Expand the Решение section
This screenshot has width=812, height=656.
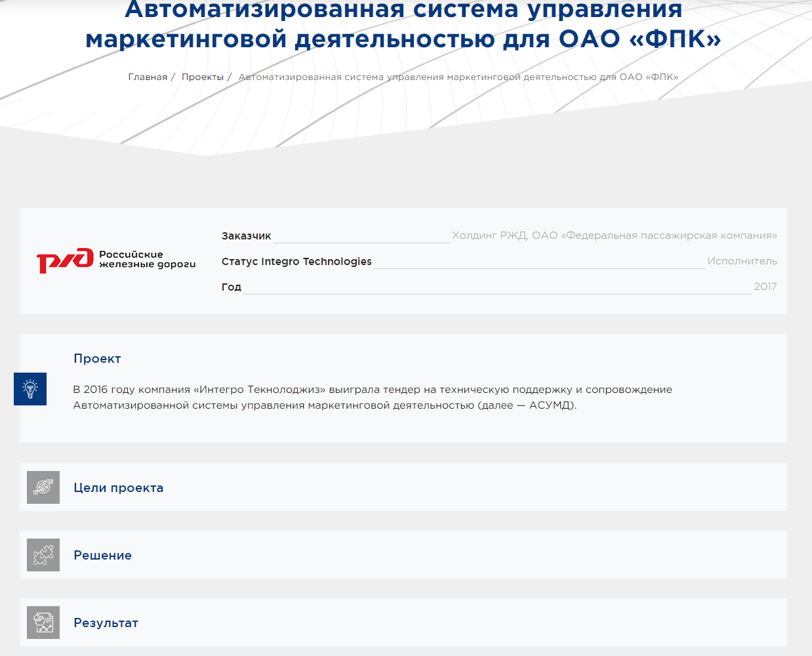(x=403, y=555)
